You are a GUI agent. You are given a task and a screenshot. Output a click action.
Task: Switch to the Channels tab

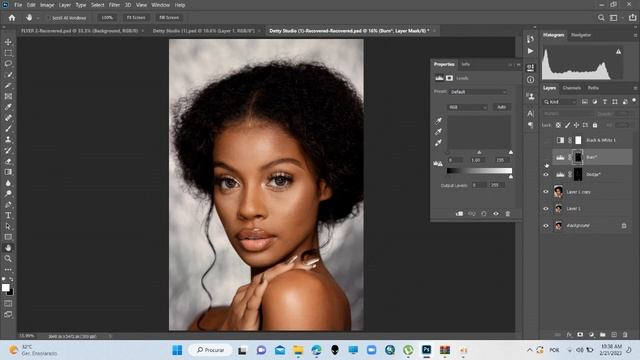click(571, 88)
